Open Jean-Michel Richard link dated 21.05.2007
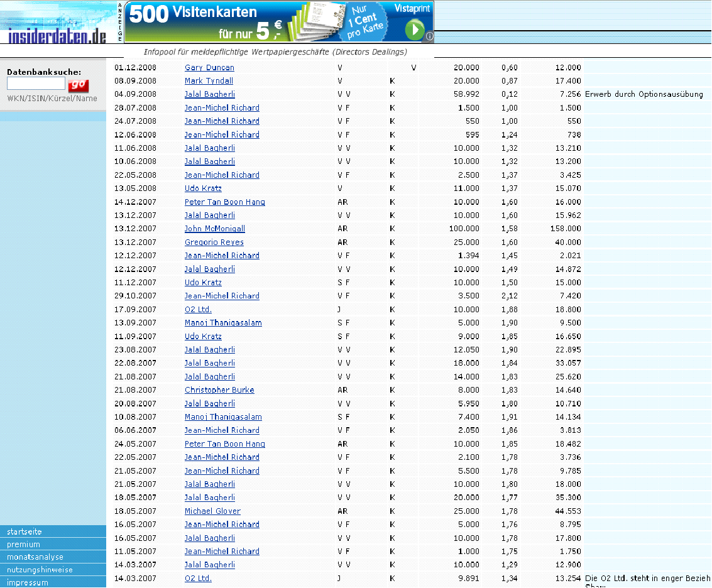The width and height of the screenshot is (712, 588). [222, 471]
